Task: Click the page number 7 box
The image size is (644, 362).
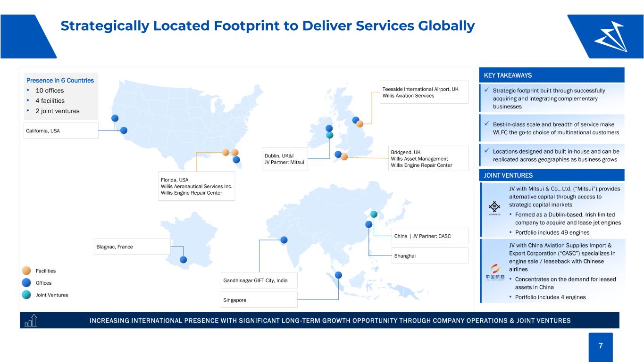Action: [601, 346]
